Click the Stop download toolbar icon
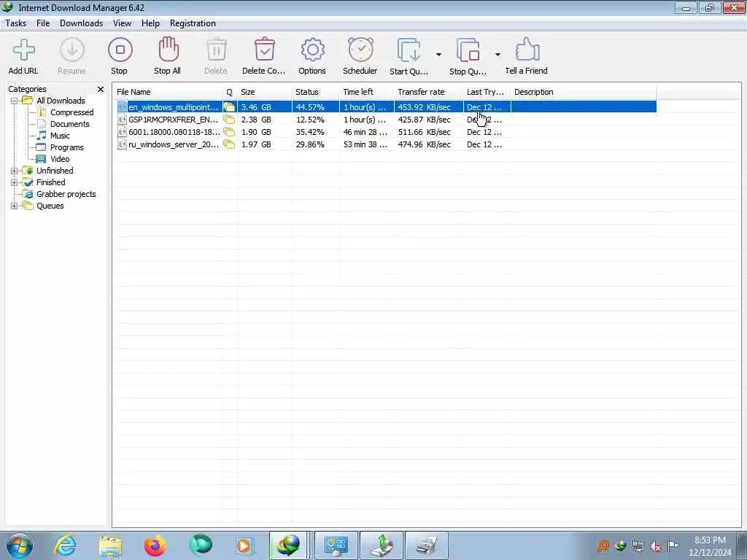This screenshot has width=747, height=560. coord(120,50)
